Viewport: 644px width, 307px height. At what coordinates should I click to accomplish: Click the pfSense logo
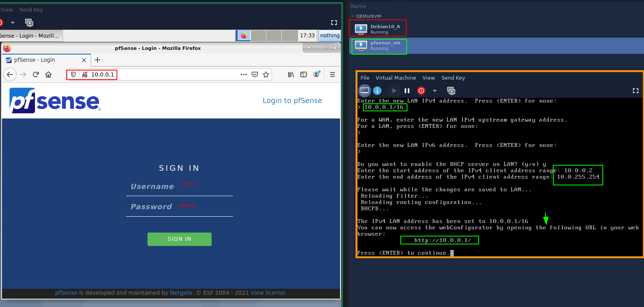click(x=55, y=101)
